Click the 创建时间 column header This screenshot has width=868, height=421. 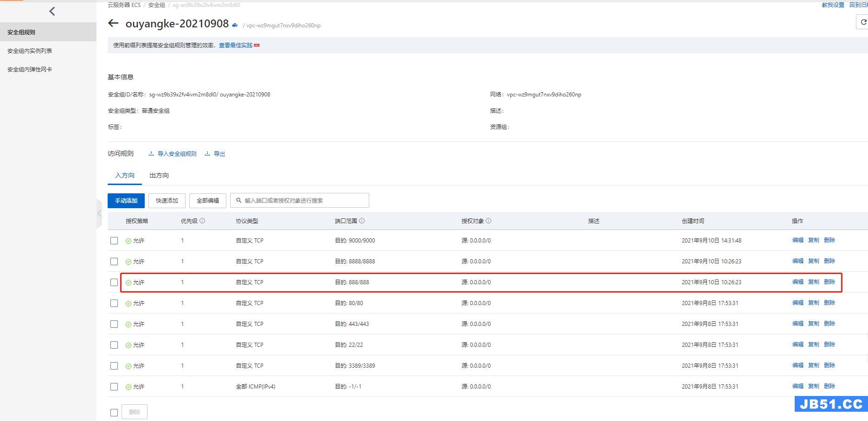pos(693,221)
